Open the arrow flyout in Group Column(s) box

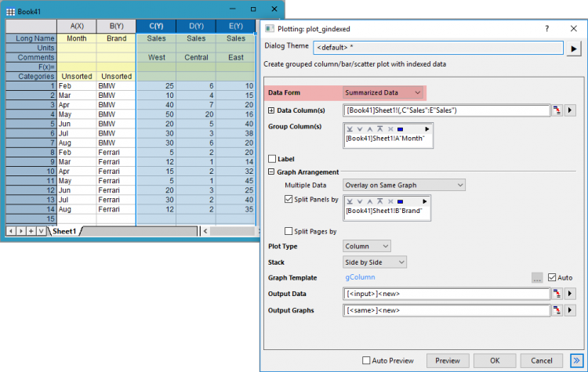coord(426,129)
